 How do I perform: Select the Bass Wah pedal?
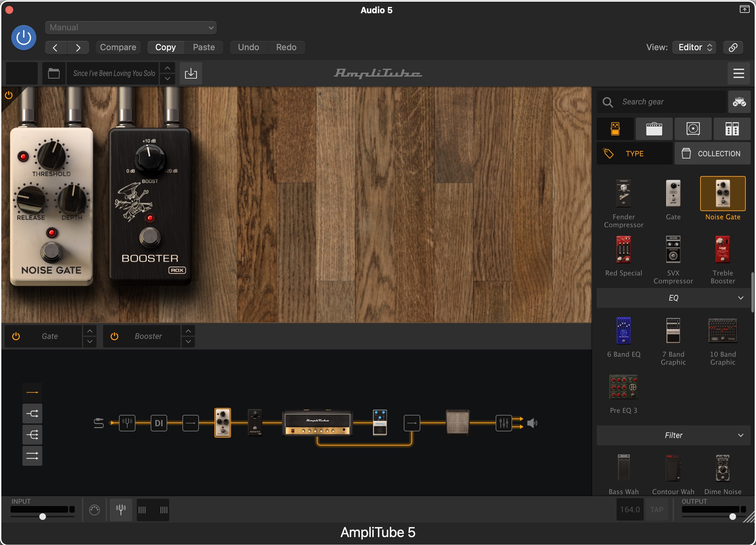[x=624, y=468]
